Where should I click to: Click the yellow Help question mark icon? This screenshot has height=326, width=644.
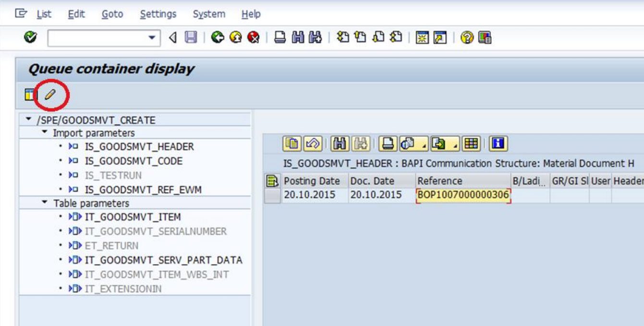466,37
